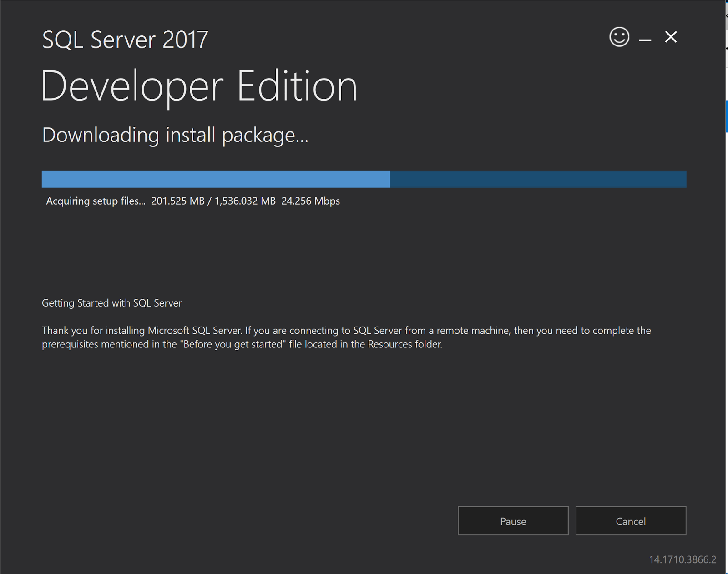Image resolution: width=728 pixels, height=574 pixels.
Task: Click the 24.256 Mbps download speed text
Action: click(311, 201)
